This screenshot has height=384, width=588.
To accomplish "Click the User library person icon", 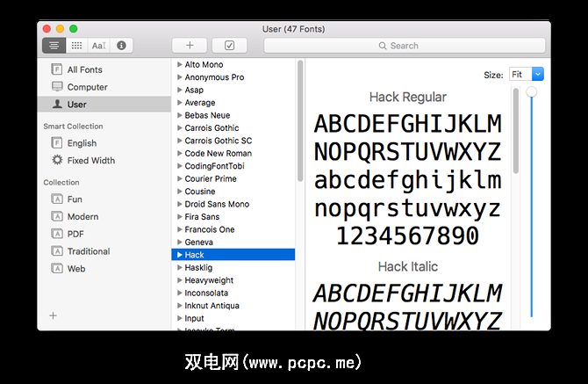I will point(57,104).
